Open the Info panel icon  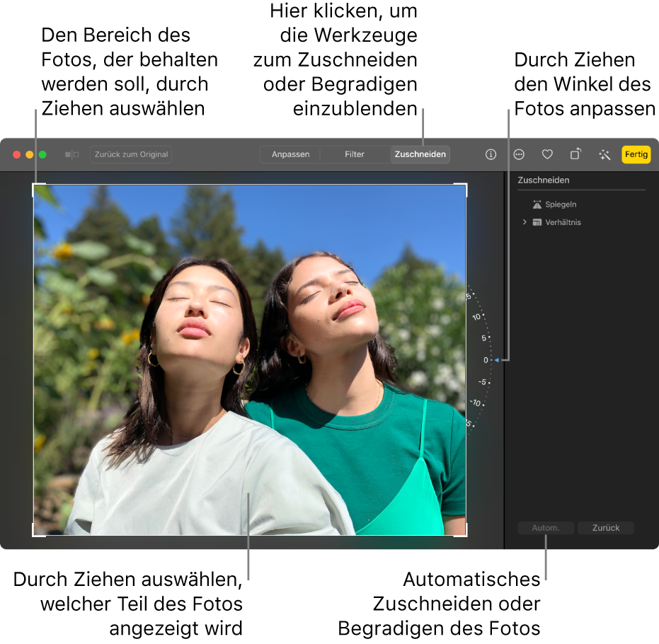[x=491, y=154]
